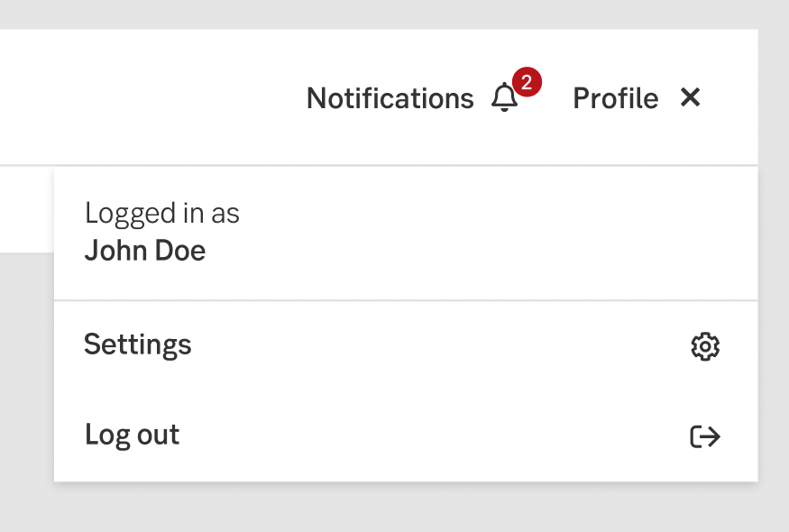Click the John Doe user name

click(x=145, y=251)
